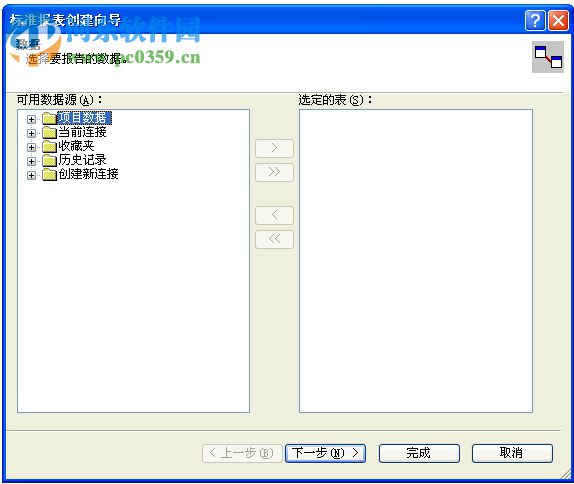Image resolution: width=574 pixels, height=484 pixels.
Task: Click the linked tables data icon
Action: 548,57
